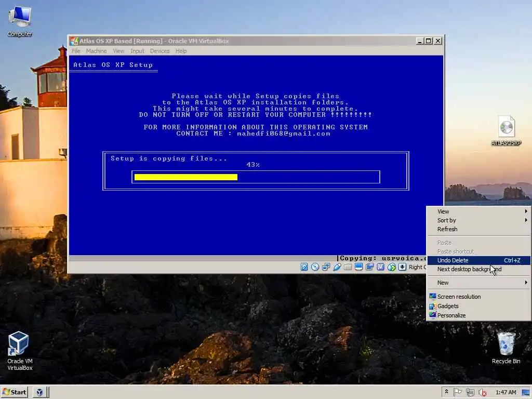Select the Recycle Bin desktop icon

pyautogui.click(x=506, y=348)
